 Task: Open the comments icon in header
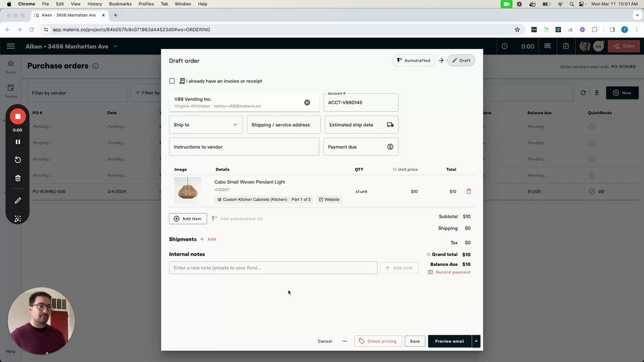pyautogui.click(x=547, y=46)
